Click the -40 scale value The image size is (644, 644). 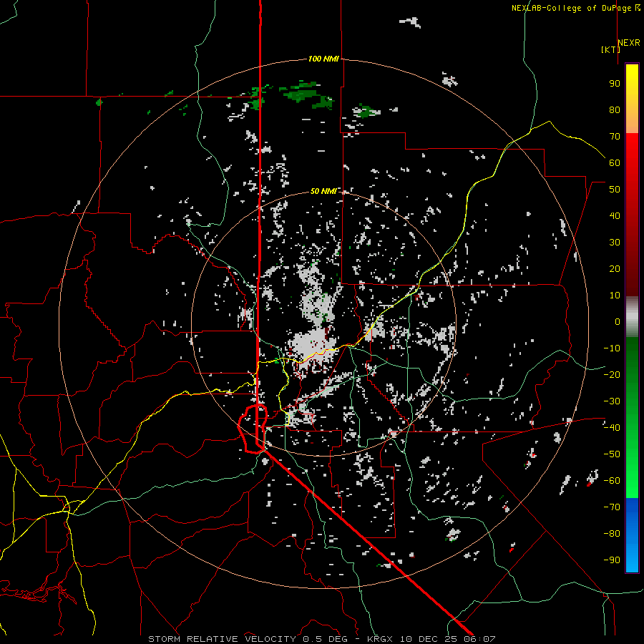612,428
